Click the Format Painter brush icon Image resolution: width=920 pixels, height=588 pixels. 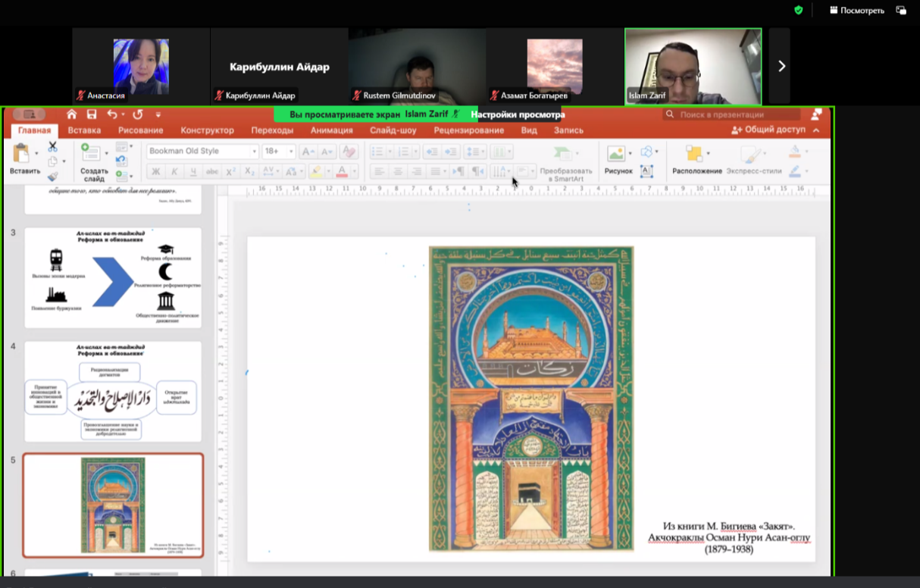(x=52, y=176)
